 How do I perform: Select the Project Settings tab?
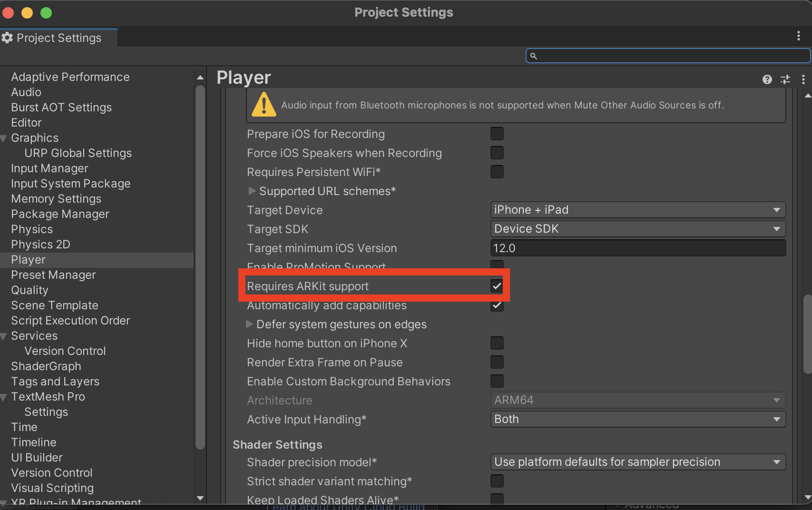[58, 38]
